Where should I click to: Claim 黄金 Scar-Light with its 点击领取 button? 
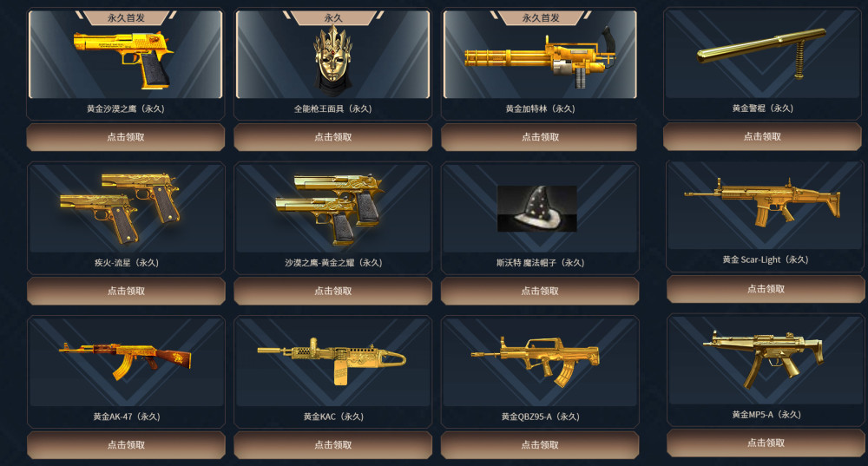(x=766, y=289)
